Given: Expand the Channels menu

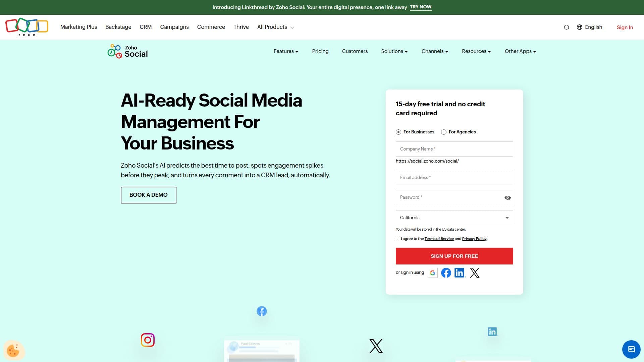Looking at the screenshot, I should click(x=435, y=51).
